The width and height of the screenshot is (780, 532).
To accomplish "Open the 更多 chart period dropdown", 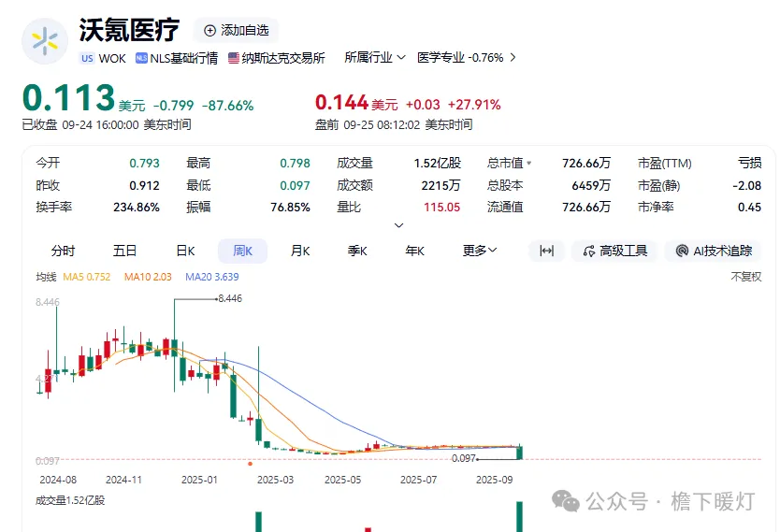I will pyautogui.click(x=480, y=251).
